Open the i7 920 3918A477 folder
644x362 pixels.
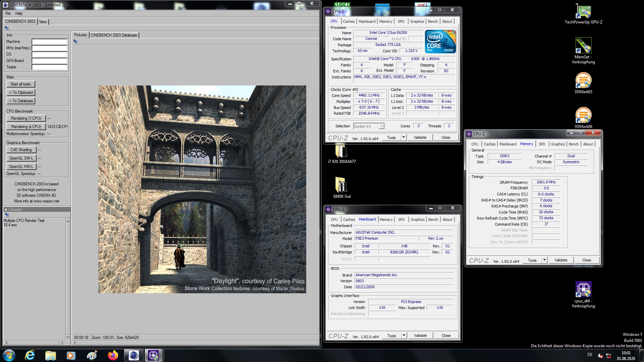pyautogui.click(x=341, y=154)
